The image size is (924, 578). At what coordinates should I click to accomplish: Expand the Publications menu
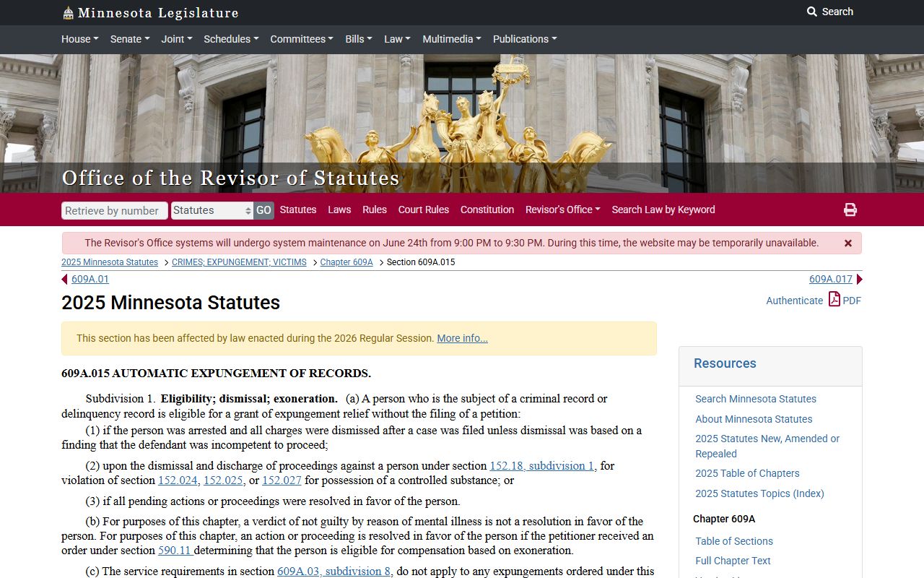(x=525, y=39)
